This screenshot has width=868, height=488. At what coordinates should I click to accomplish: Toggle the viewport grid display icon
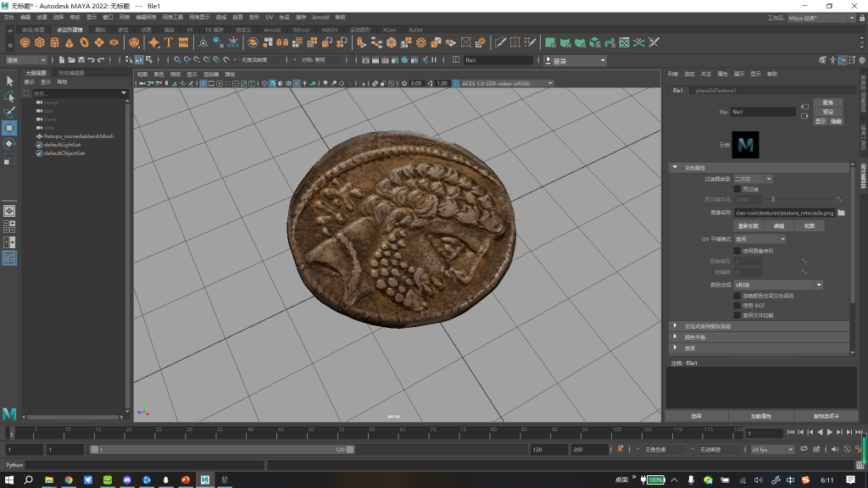(203, 84)
